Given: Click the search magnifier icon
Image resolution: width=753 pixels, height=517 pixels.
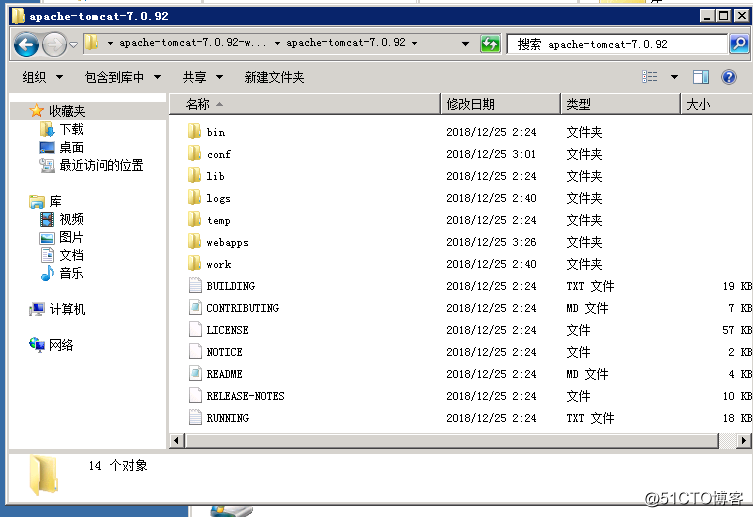Looking at the screenshot, I should click(x=739, y=44).
